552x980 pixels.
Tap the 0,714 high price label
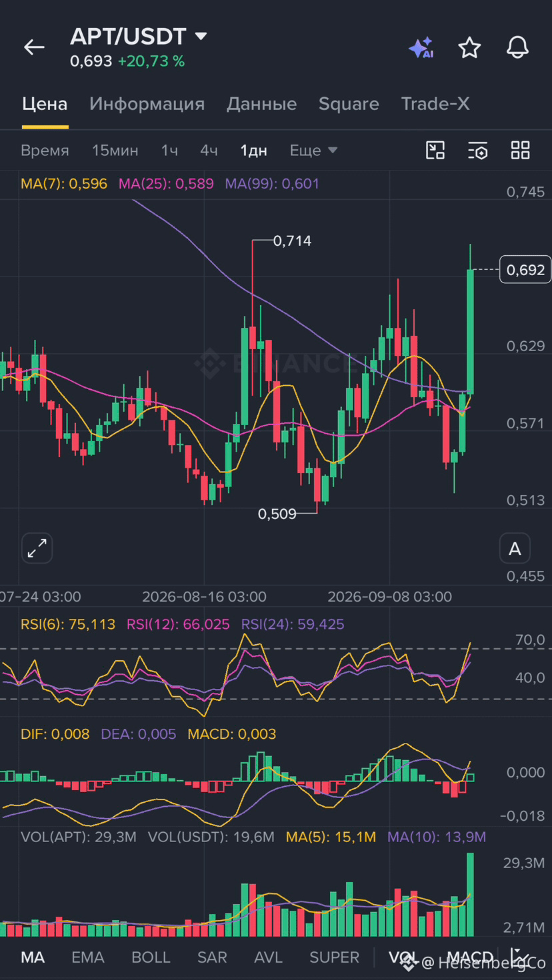292,241
